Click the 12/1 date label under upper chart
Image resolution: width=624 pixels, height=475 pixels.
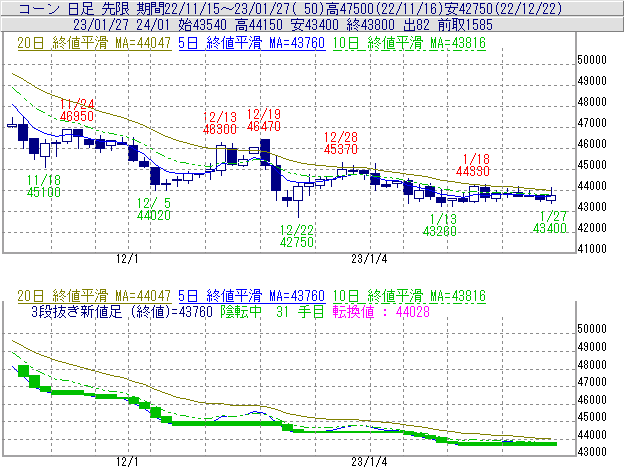(127, 259)
